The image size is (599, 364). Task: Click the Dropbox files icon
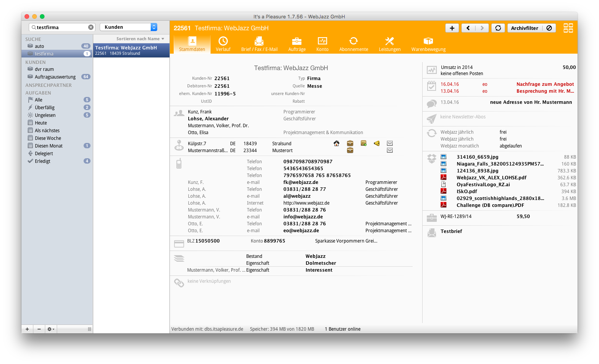tap(432, 158)
